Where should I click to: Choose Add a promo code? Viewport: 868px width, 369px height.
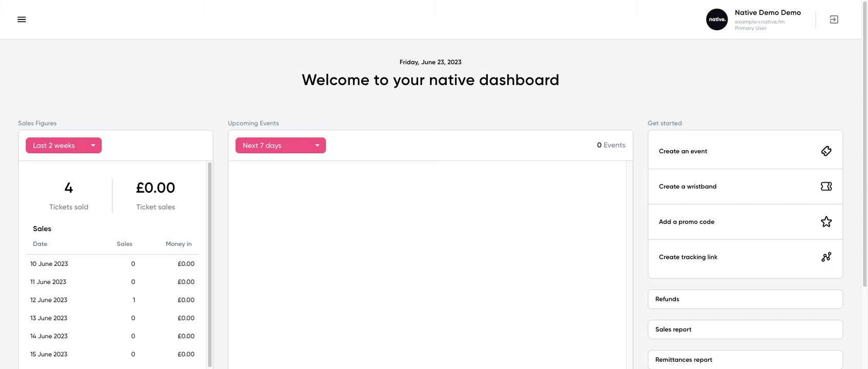pos(687,222)
